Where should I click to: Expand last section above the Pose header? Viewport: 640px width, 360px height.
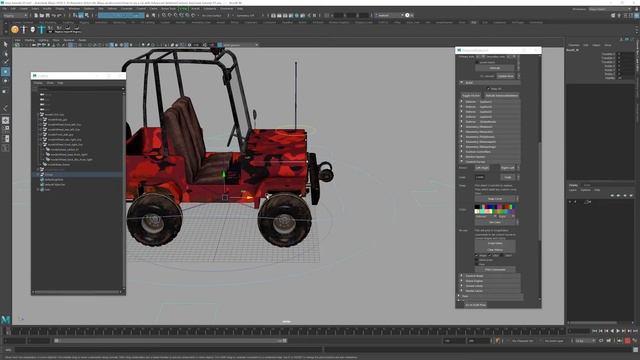click(x=462, y=291)
